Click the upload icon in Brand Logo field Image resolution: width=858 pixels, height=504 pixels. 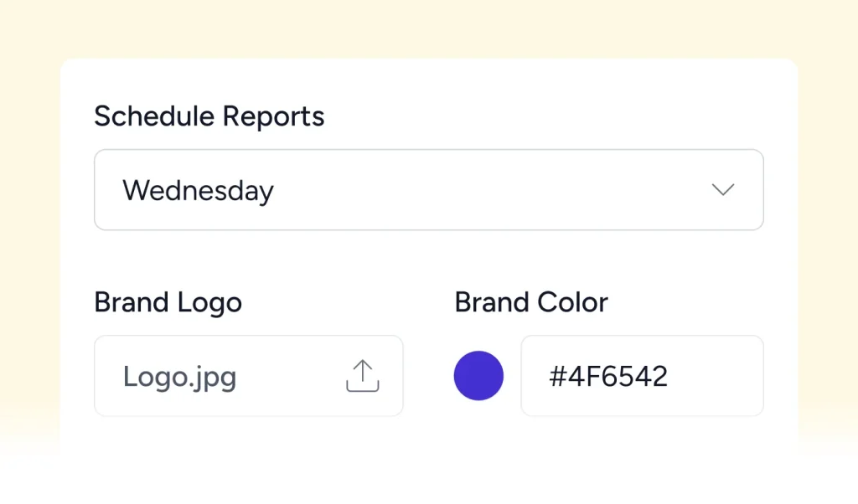coord(362,376)
